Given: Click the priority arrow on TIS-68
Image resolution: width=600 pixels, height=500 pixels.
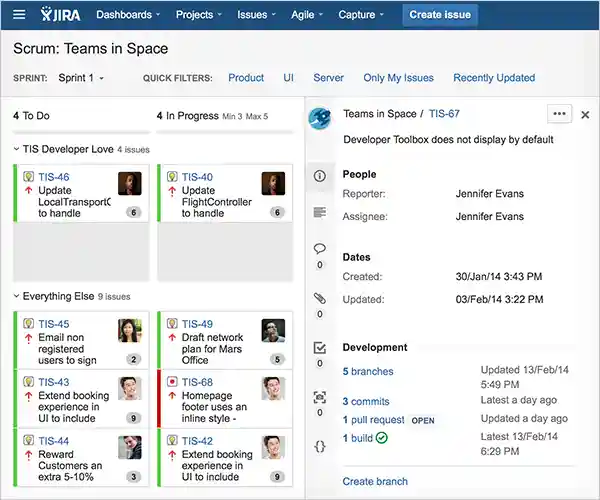Looking at the screenshot, I should click(x=172, y=396).
